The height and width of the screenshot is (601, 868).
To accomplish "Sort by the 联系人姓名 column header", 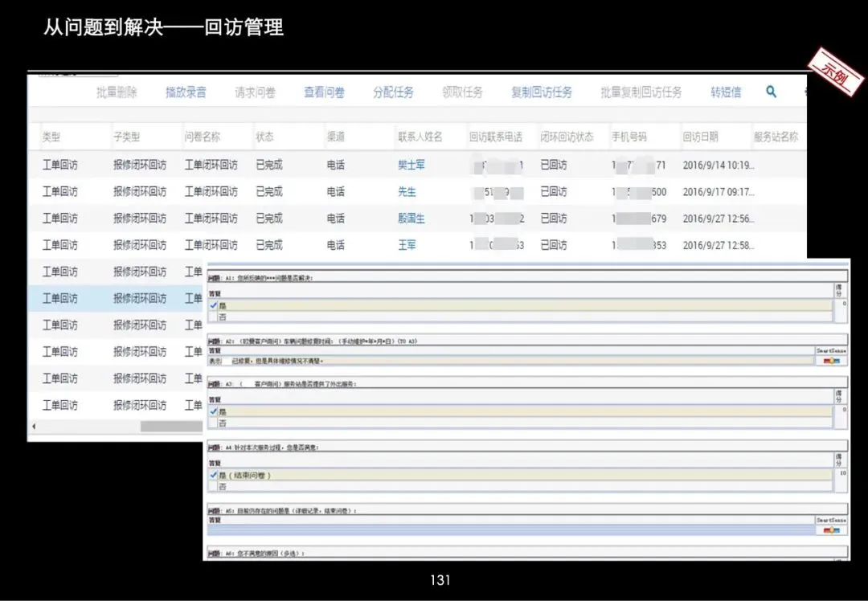I will (420, 137).
